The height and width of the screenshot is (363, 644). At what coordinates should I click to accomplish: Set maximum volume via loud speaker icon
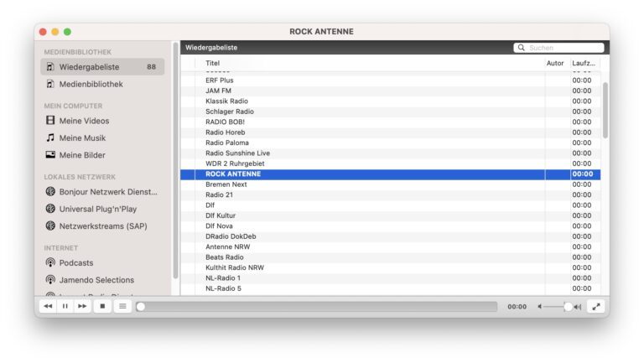[x=578, y=307]
